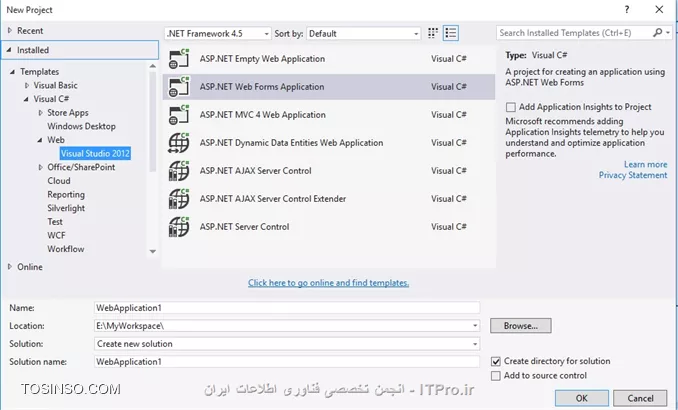Select the WCF category
Screen dimensions: 678x410
[56, 235]
